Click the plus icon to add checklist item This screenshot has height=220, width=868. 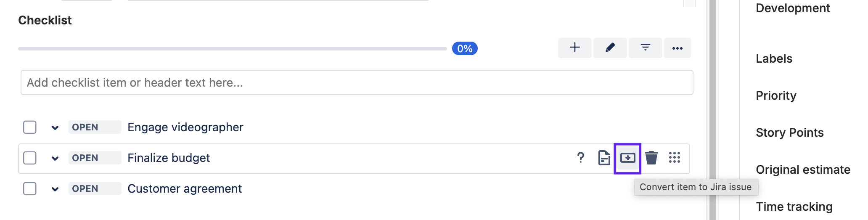574,48
